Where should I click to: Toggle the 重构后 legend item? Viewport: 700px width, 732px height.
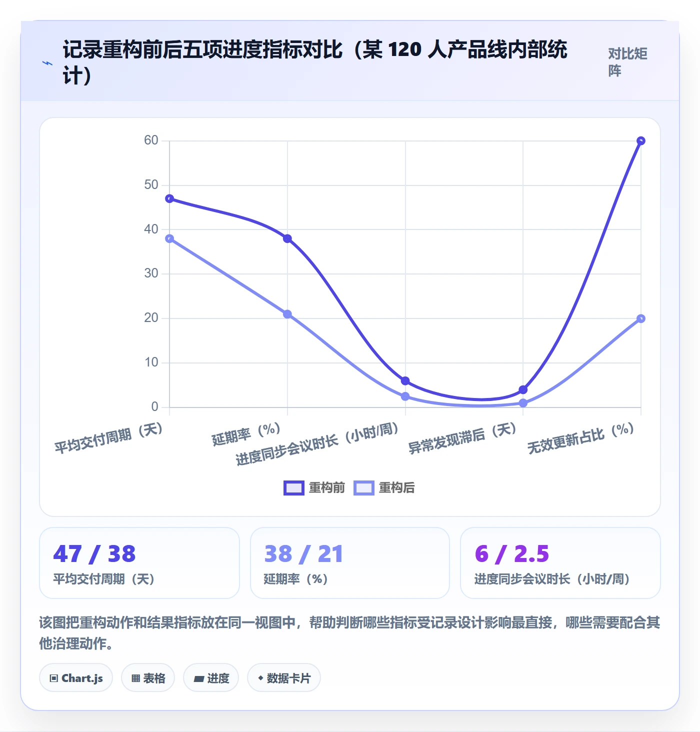(x=384, y=487)
